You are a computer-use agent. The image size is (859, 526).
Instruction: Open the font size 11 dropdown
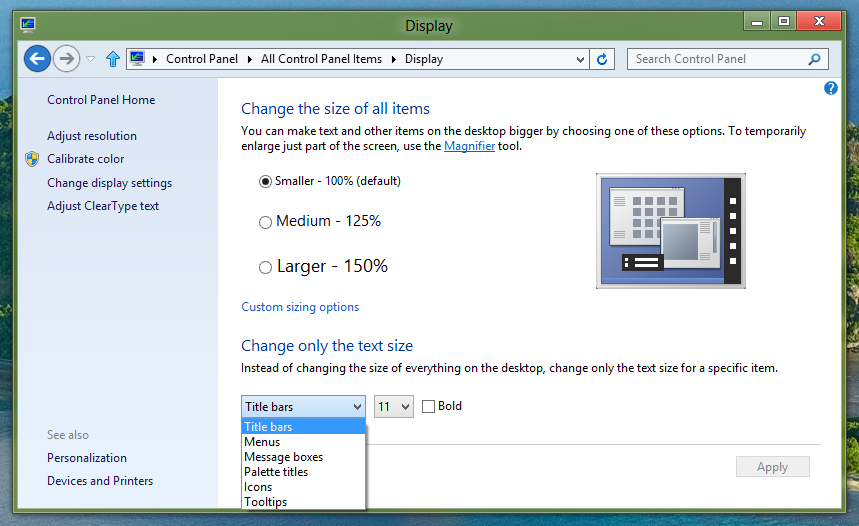pos(393,406)
